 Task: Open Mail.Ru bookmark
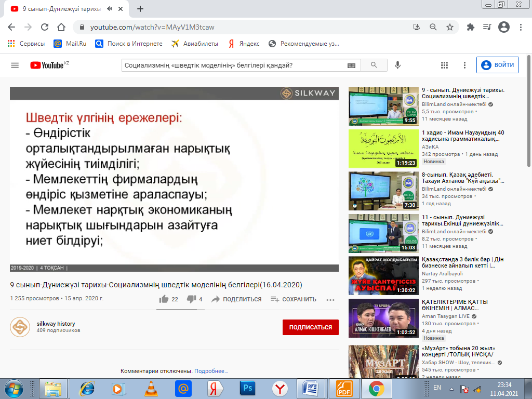(x=70, y=44)
